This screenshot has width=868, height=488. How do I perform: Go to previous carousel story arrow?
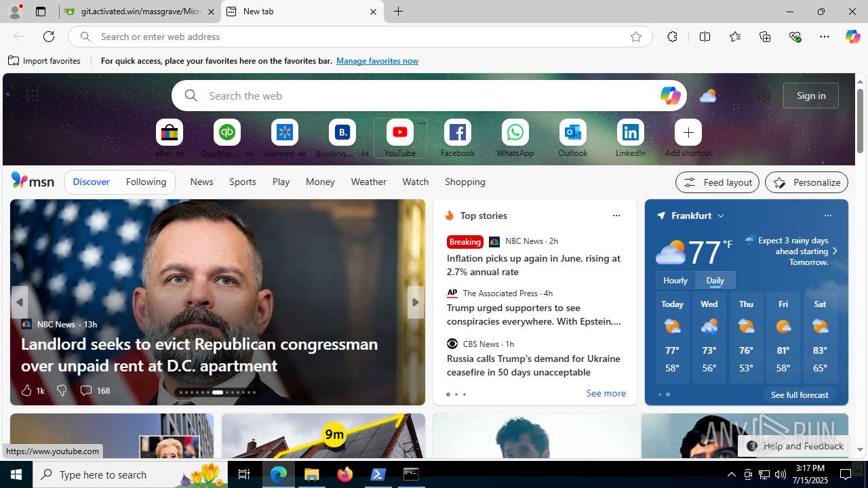point(20,302)
